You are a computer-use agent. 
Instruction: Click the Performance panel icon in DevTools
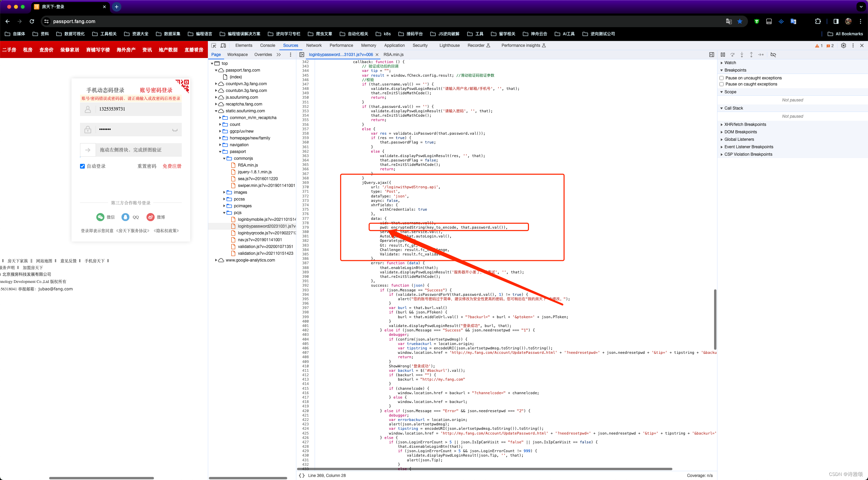(341, 45)
